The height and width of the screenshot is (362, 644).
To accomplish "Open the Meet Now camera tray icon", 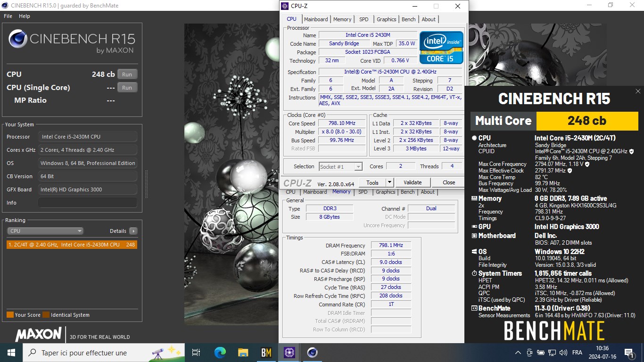I will tap(529, 352).
